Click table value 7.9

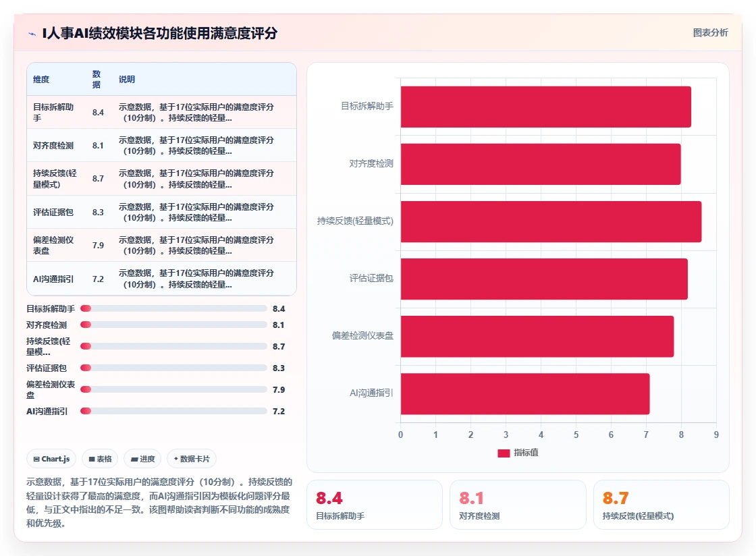tap(98, 245)
